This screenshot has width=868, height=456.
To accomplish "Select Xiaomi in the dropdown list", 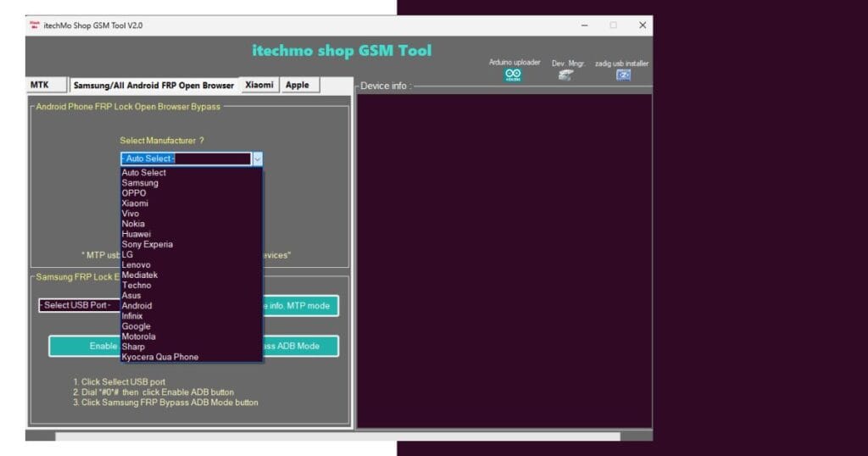I will [191, 203].
